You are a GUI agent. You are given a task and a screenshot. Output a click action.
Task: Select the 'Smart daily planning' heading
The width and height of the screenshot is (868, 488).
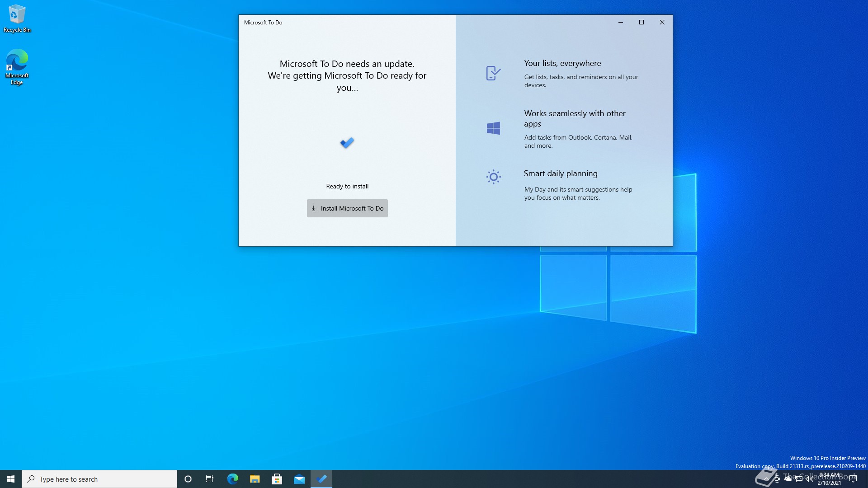point(561,174)
